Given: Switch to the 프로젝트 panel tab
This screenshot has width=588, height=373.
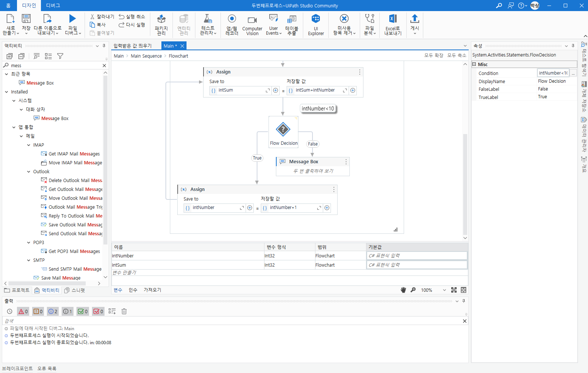Looking at the screenshot, I should (x=17, y=290).
